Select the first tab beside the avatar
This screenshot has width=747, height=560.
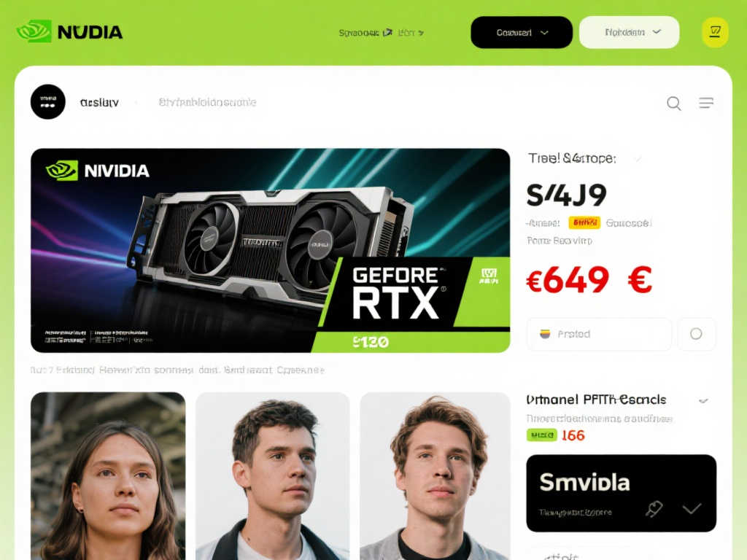tap(99, 102)
